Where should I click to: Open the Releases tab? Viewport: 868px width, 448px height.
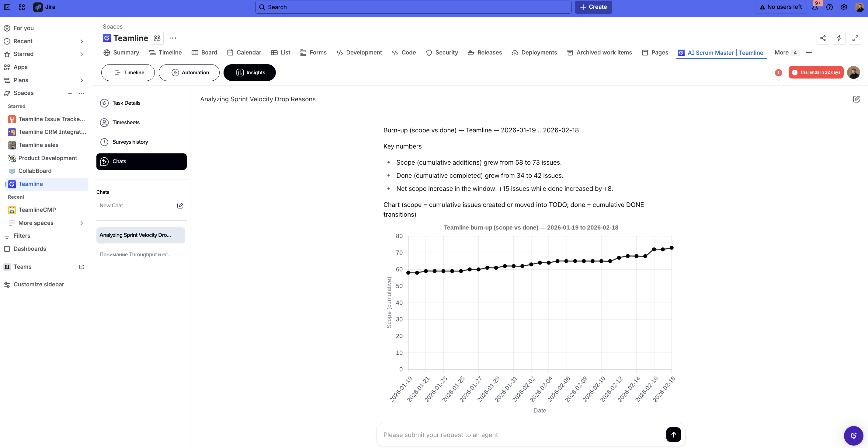pos(485,53)
